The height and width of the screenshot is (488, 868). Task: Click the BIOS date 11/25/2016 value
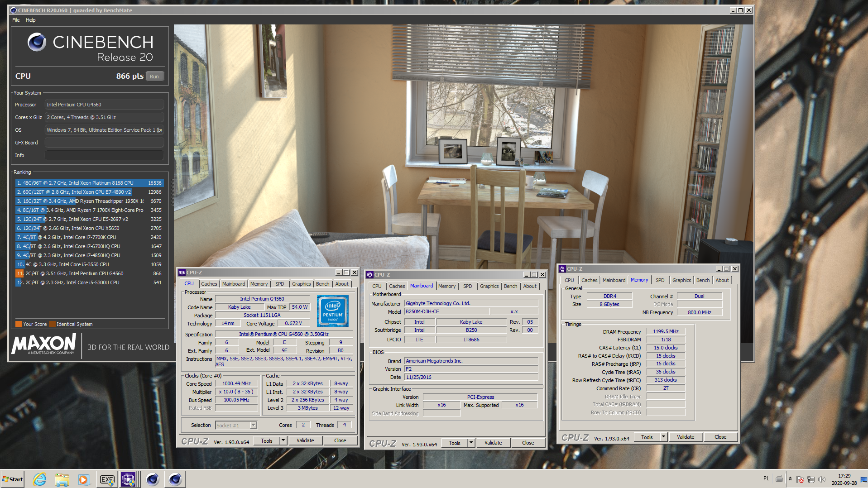click(471, 377)
